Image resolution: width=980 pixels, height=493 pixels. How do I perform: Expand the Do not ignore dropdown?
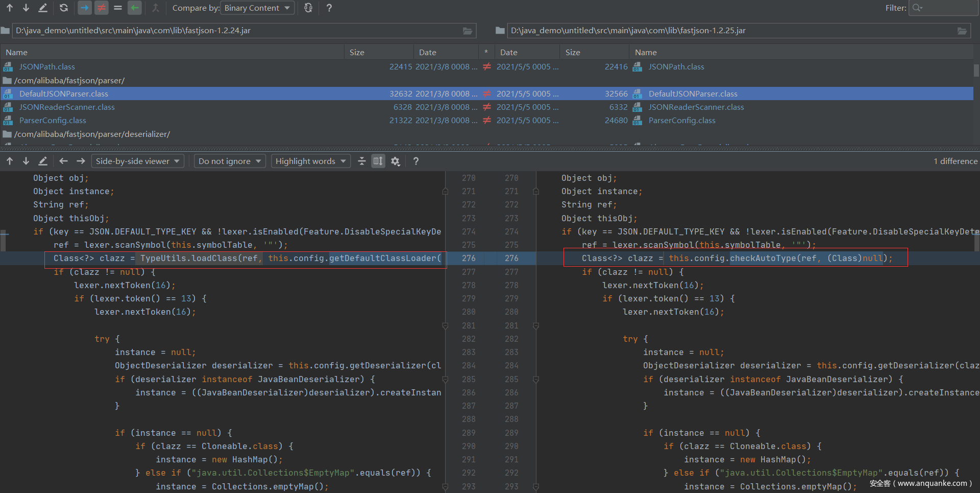[x=229, y=161]
